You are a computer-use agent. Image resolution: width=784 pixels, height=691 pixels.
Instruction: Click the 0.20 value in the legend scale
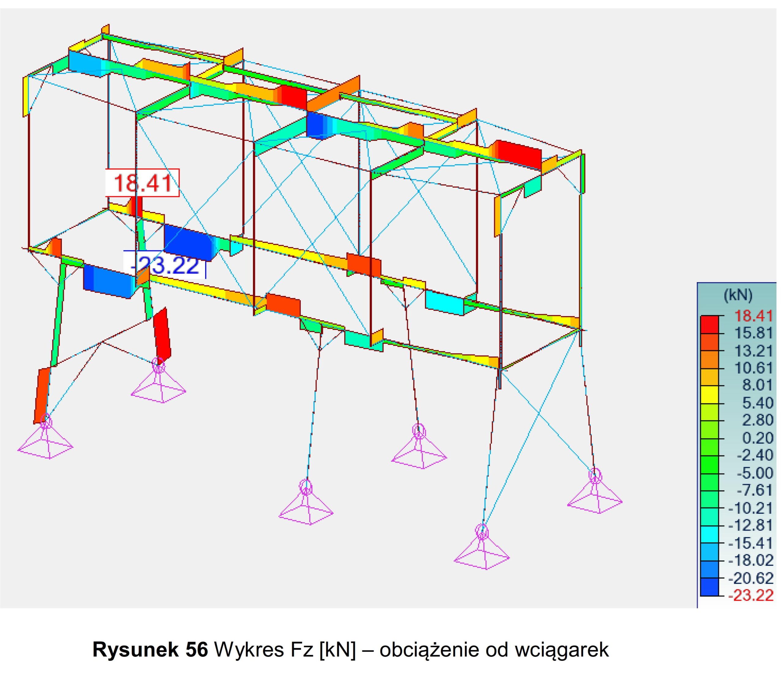(758, 438)
